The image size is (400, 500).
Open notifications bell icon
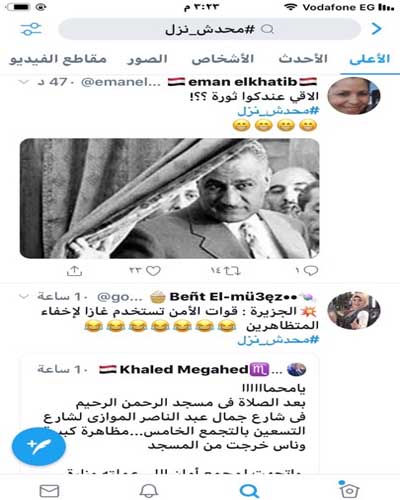149,491
